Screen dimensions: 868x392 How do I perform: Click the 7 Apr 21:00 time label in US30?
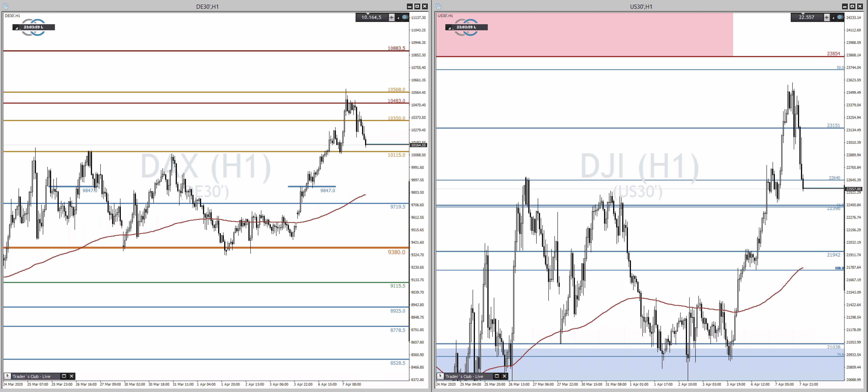coord(808,384)
